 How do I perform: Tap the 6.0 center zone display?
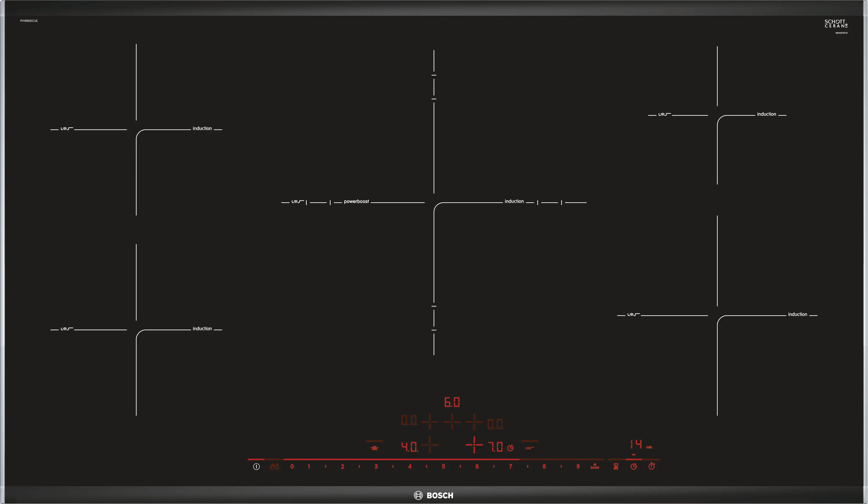452,402
